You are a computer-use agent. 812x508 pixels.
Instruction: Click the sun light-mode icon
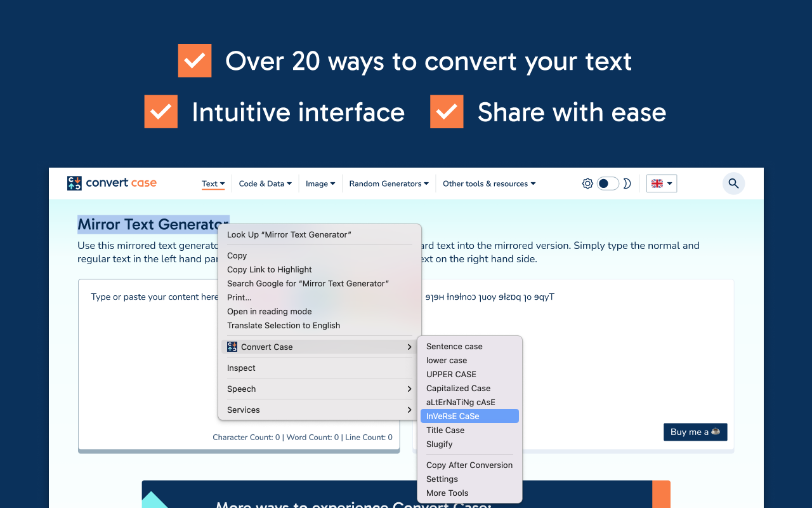tap(587, 184)
